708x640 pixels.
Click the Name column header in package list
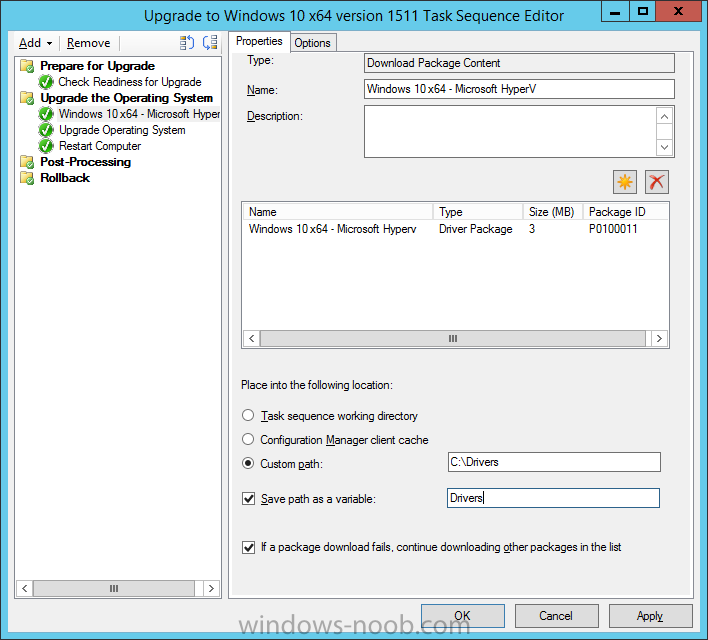click(x=338, y=212)
